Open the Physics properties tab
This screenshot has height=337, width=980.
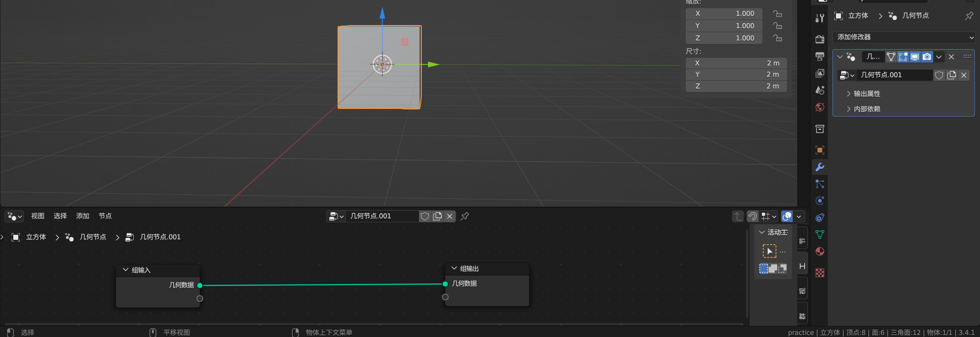[x=820, y=200]
